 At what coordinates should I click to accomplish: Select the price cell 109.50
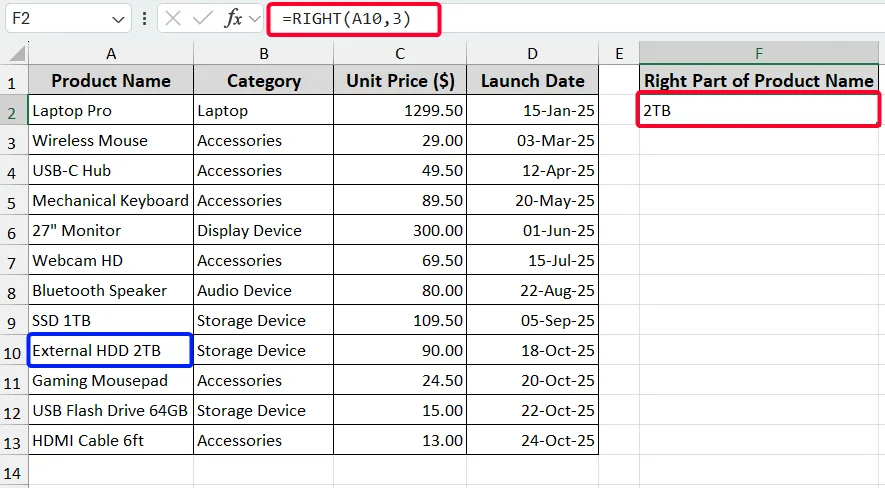(400, 320)
